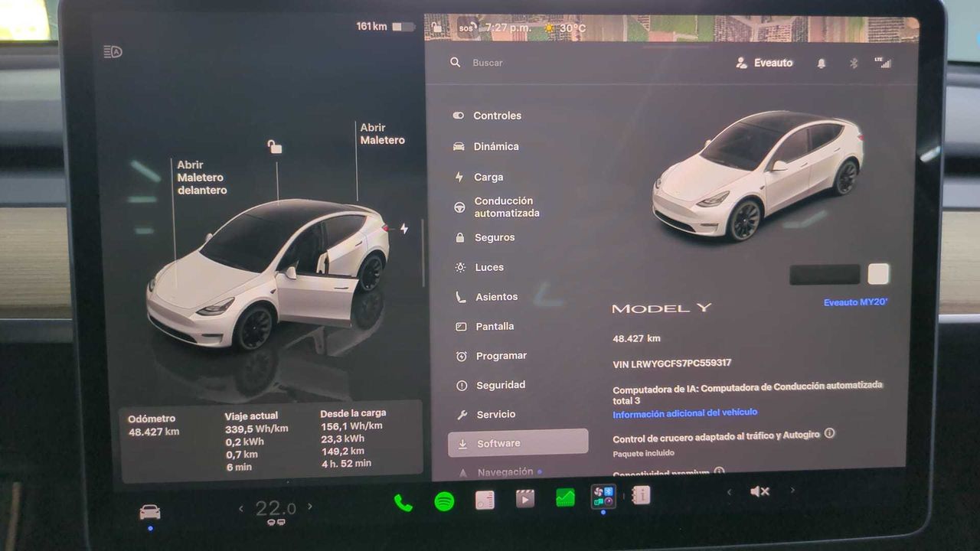
Task: Open the charge port lightning icon
Action: pyautogui.click(x=403, y=229)
